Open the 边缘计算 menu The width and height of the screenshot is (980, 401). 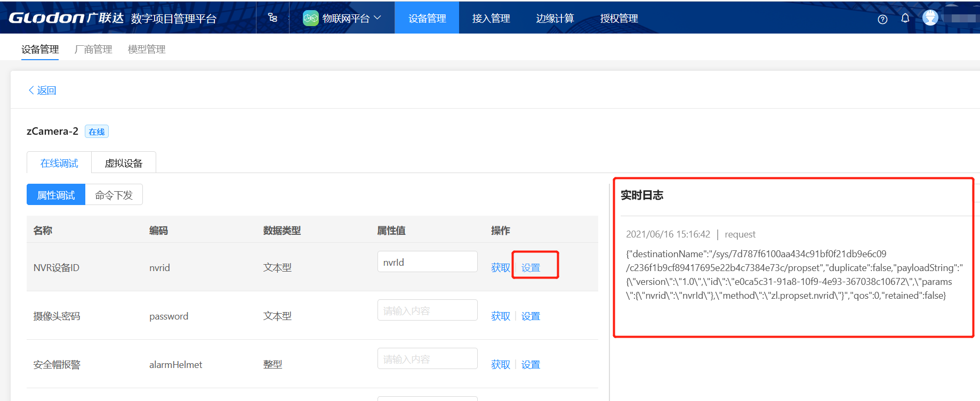[x=555, y=18]
